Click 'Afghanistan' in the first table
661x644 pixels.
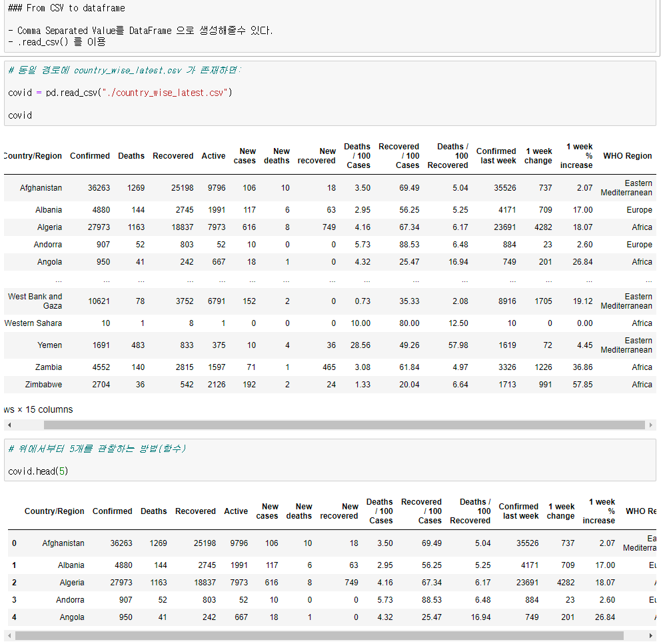[x=41, y=188]
